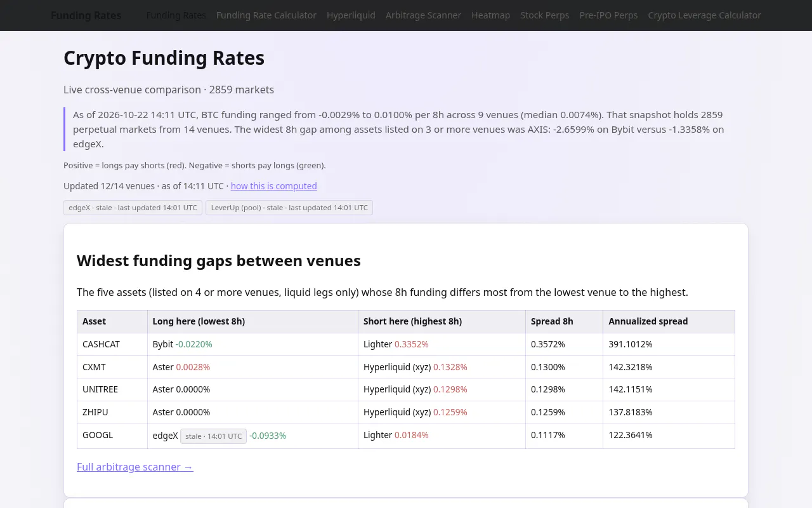812x508 pixels.
Task: Follow the "how this is computed" link
Action: pos(274,186)
